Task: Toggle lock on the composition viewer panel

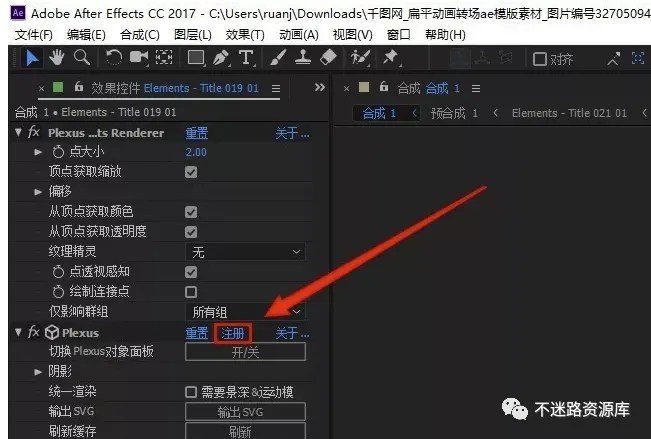Action: click(384, 87)
